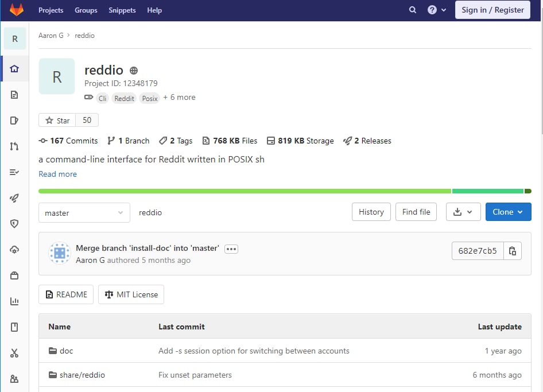Open the Help question mark icon
543x392 pixels.
click(432, 10)
